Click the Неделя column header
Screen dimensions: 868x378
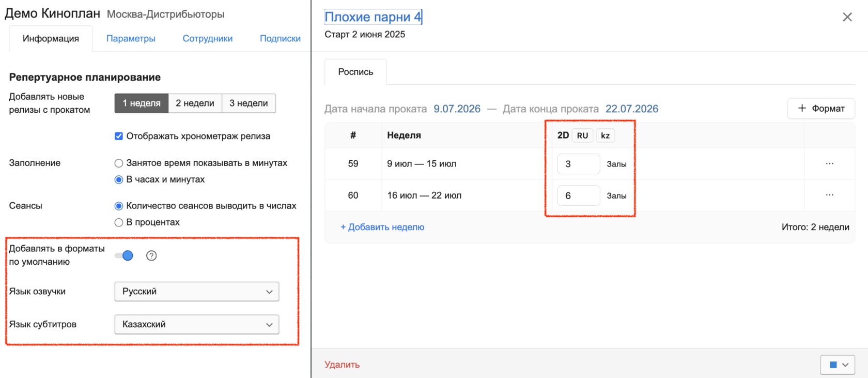click(x=404, y=135)
